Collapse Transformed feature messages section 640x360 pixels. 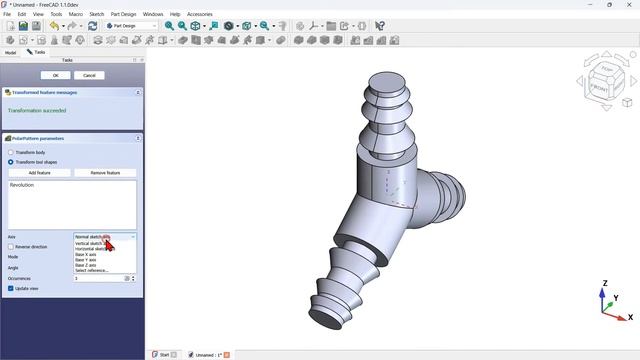(x=138, y=93)
